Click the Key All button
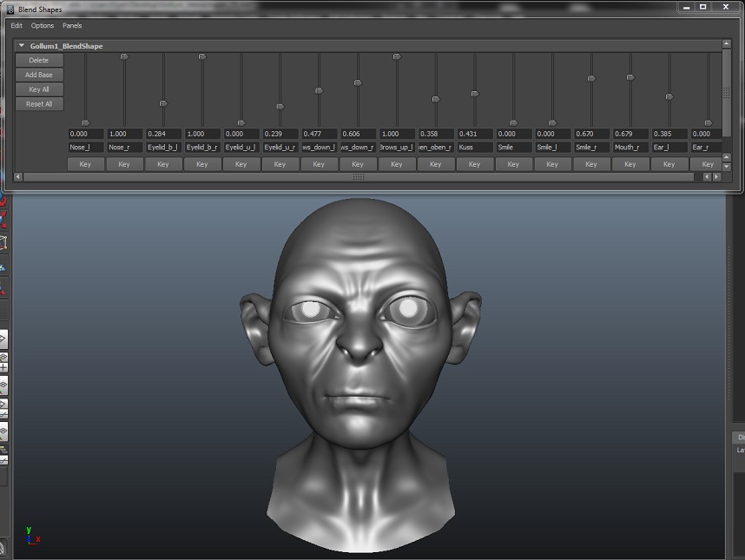745x560 pixels. 39,89
